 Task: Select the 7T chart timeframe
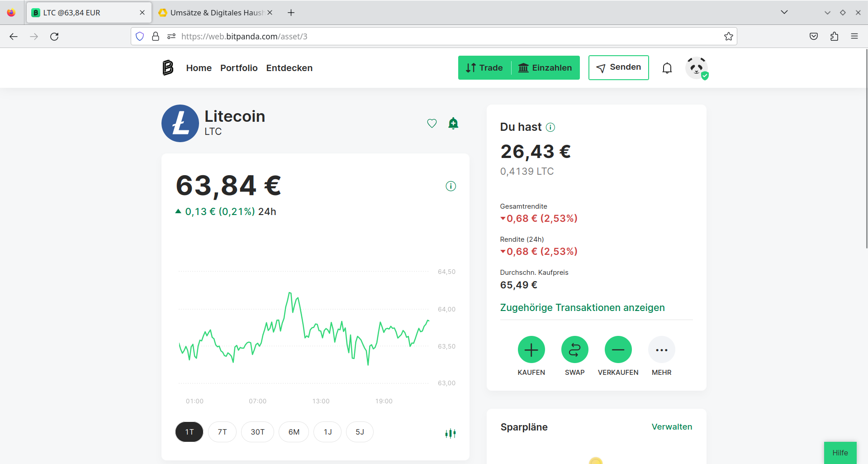pyautogui.click(x=222, y=432)
